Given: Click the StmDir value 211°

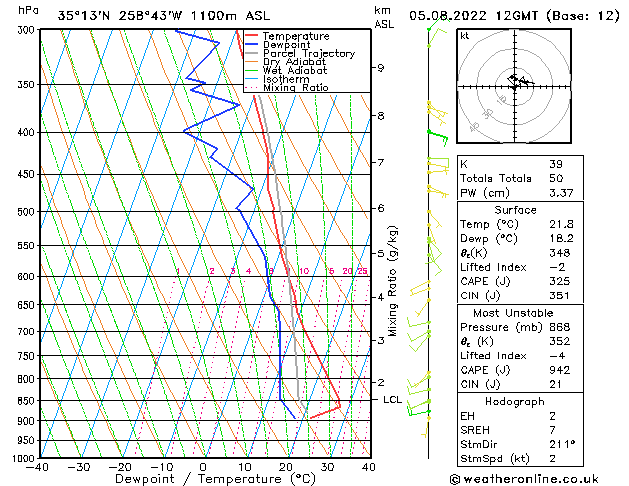Looking at the screenshot, I should click(x=562, y=444).
